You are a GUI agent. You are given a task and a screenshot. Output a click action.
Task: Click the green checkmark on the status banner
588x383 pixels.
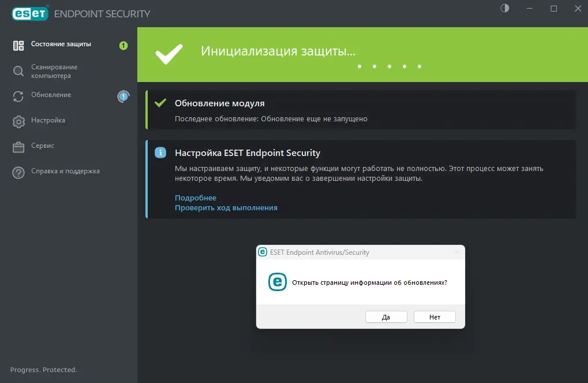tap(167, 53)
